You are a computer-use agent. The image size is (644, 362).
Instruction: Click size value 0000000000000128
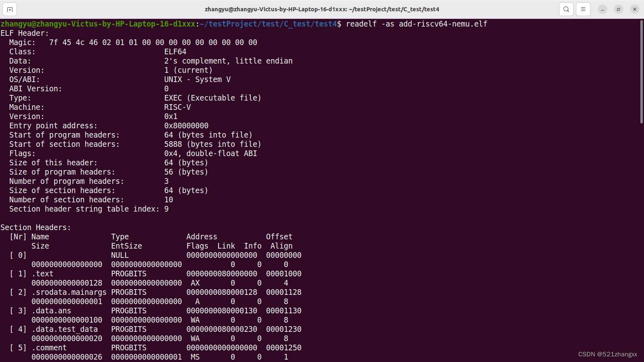pos(67,283)
